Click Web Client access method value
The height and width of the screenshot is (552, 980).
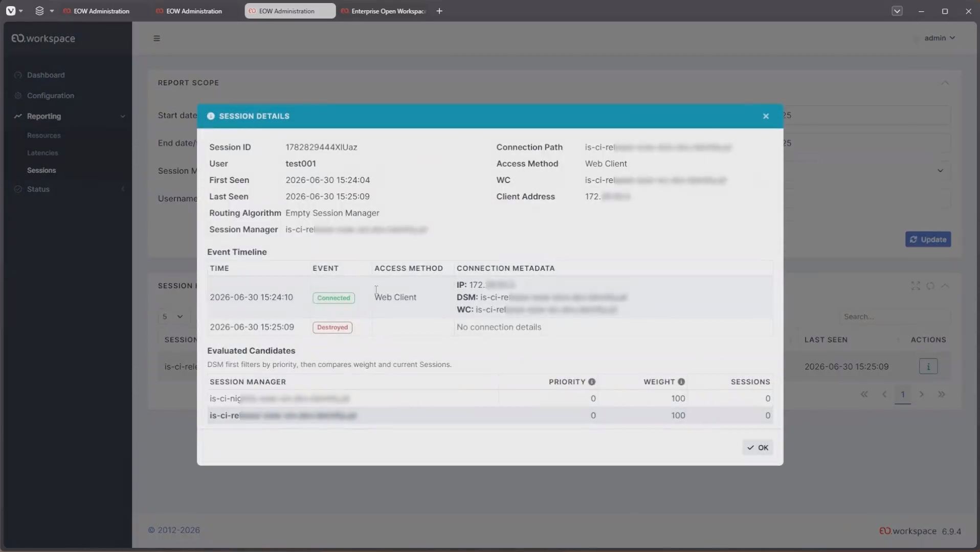click(606, 164)
